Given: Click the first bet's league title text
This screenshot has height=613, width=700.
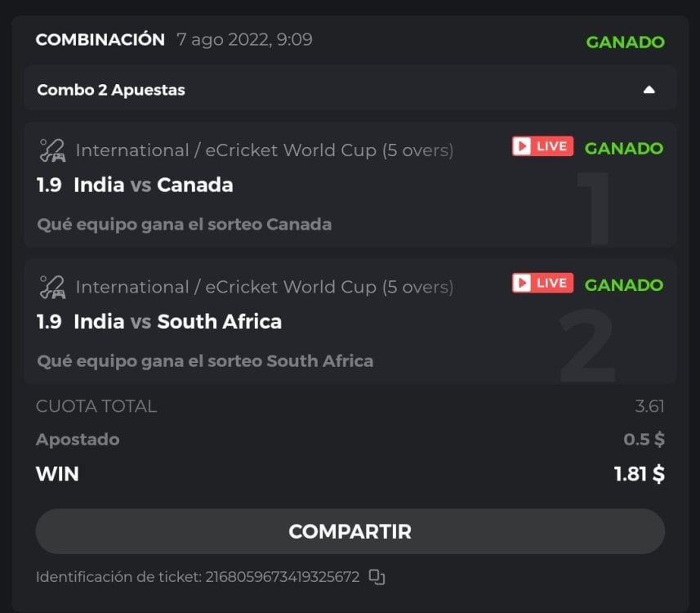Looking at the screenshot, I should (x=264, y=150).
